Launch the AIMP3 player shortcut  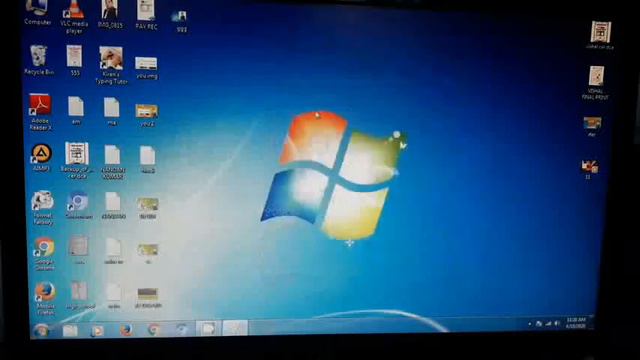point(41,158)
